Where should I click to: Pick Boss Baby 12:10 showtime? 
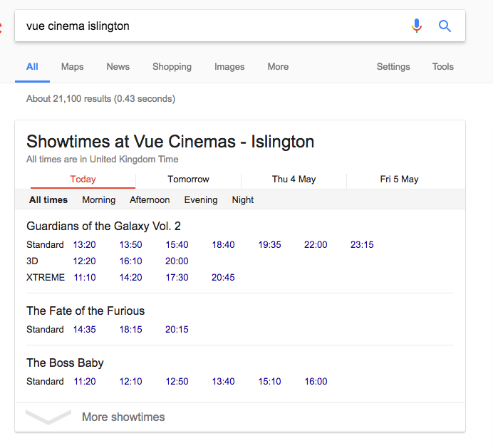131,381
